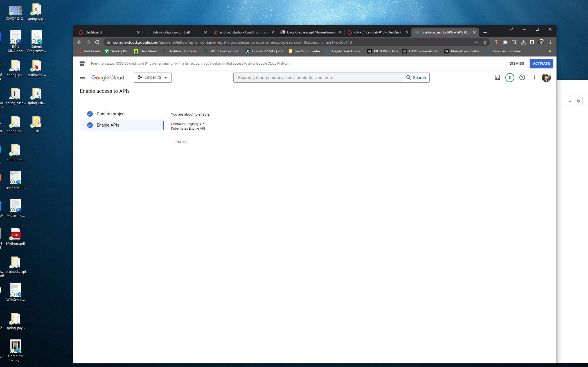
Task: Expand the cmpe172 project selector dropdown
Action: pos(153,77)
